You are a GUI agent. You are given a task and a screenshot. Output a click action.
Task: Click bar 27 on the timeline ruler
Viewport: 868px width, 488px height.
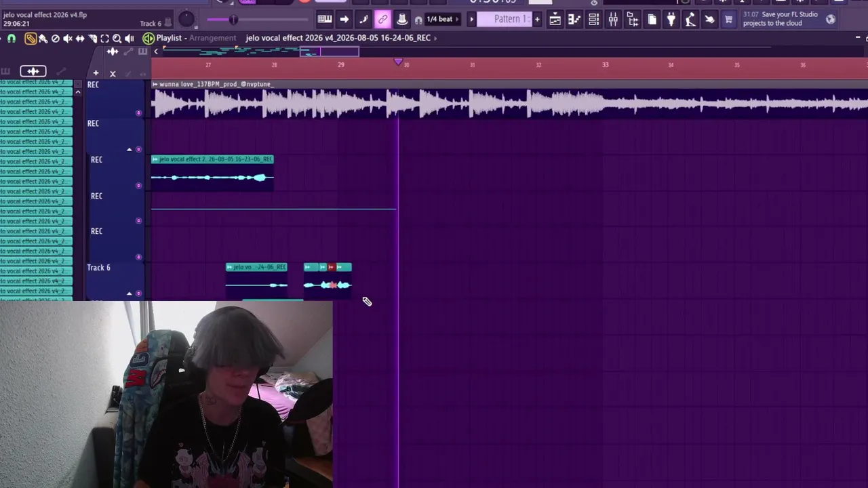point(208,65)
